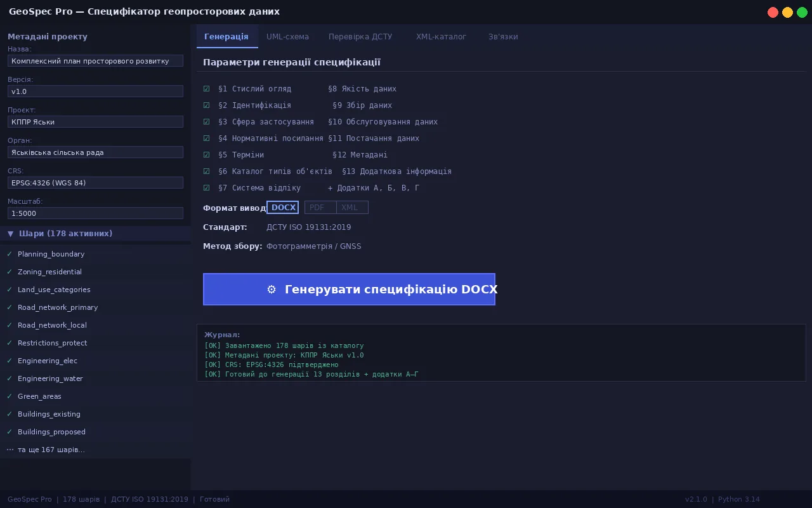Click §10 Обслуговування даних item
The width and height of the screenshot is (812, 508).
point(383,122)
